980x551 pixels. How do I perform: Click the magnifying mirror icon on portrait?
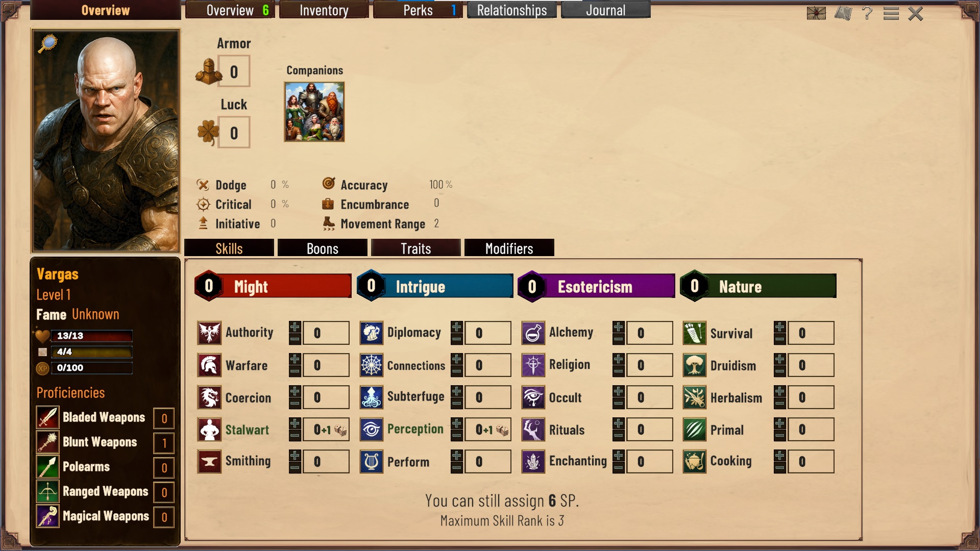pyautogui.click(x=47, y=43)
